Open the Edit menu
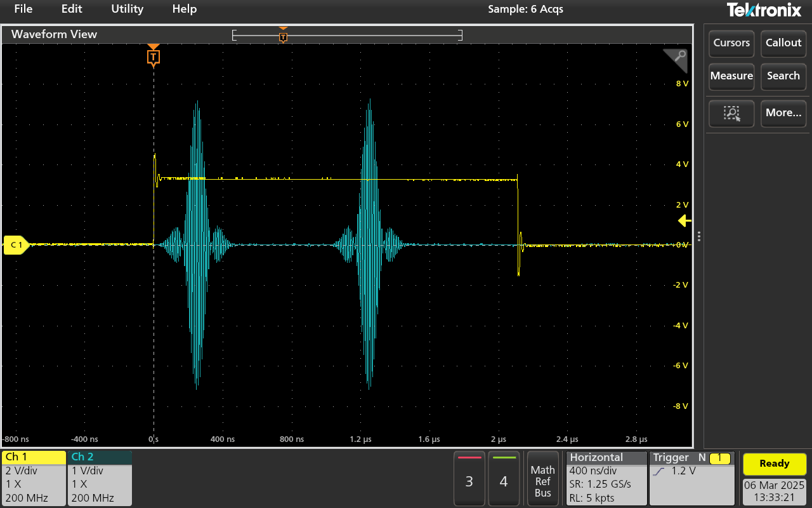 (x=72, y=9)
